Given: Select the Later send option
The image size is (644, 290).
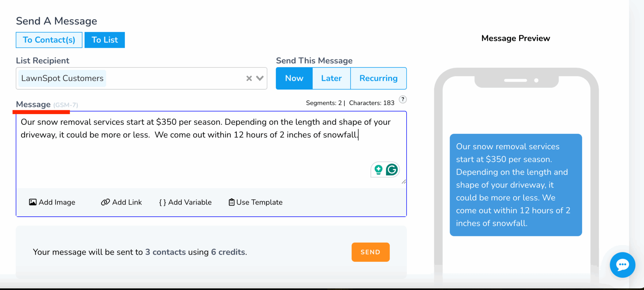Looking at the screenshot, I should tap(331, 78).
